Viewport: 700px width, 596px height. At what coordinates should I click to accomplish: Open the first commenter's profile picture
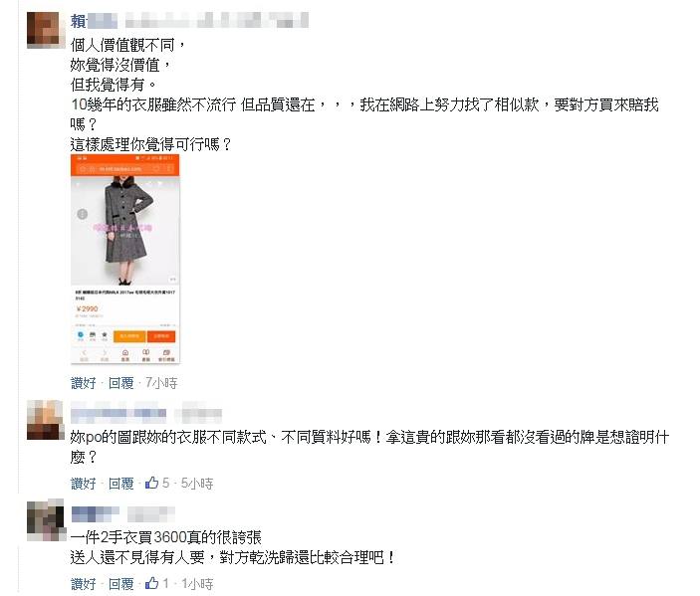click(x=43, y=30)
